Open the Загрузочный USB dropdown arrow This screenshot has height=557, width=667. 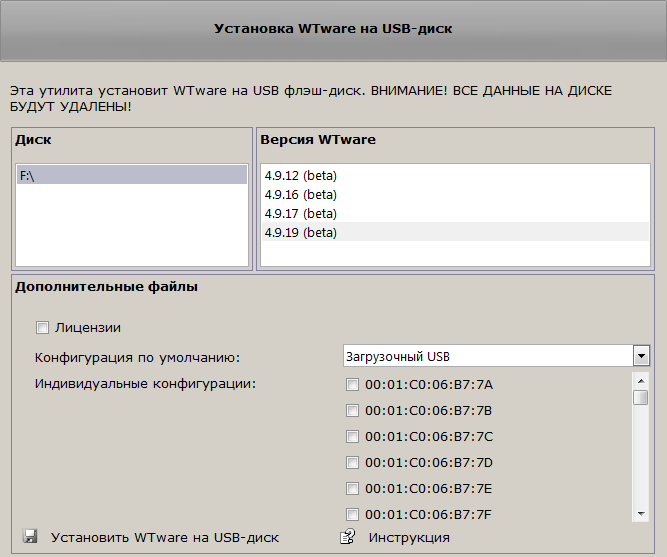click(x=641, y=356)
